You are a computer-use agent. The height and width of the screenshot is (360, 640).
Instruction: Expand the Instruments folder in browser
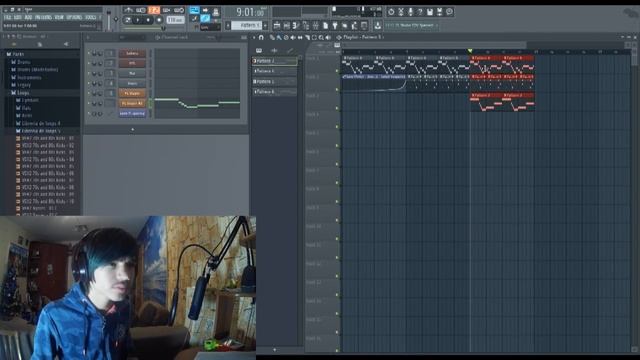click(x=26, y=77)
